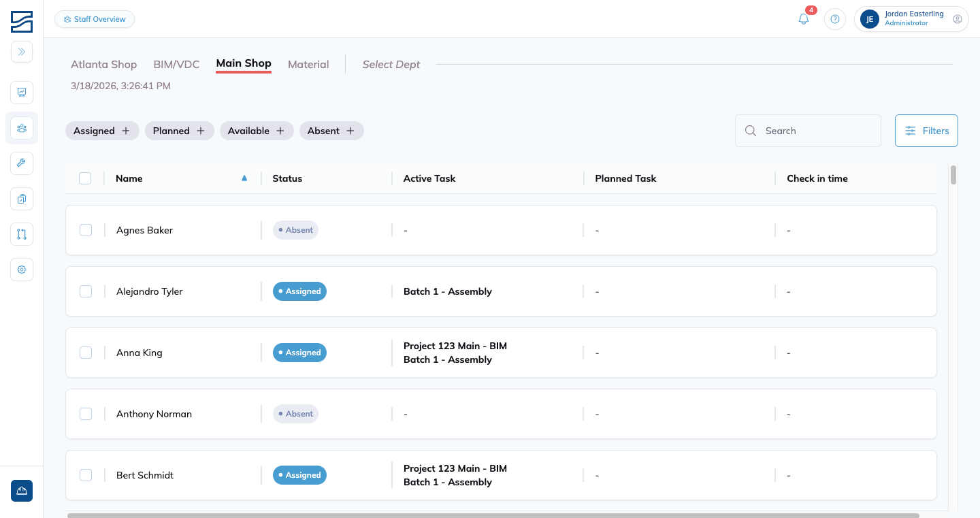Switch to the Material tab
The image size is (980, 518).
click(308, 64)
